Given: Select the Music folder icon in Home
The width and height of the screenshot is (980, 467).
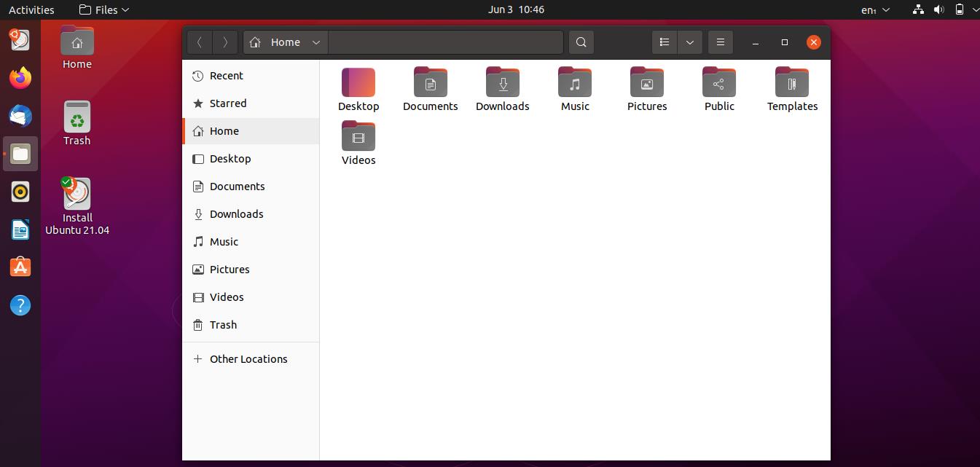Looking at the screenshot, I should pos(575,82).
